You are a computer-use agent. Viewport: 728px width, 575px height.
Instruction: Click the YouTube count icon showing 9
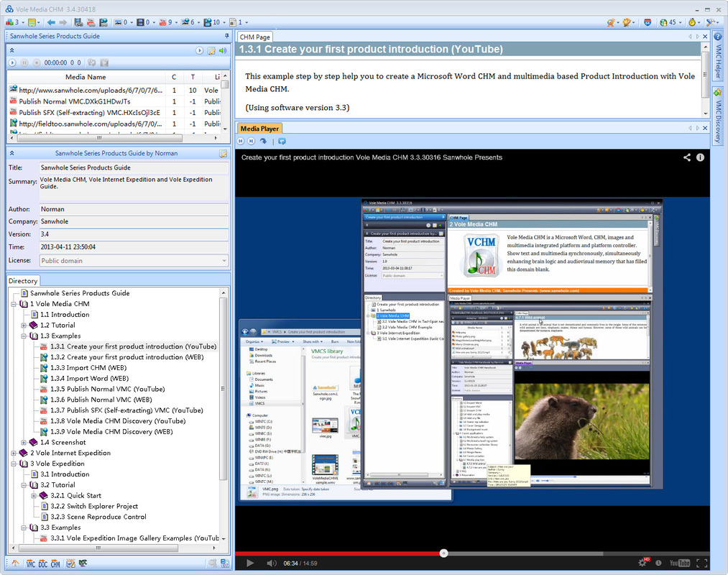tap(162, 22)
